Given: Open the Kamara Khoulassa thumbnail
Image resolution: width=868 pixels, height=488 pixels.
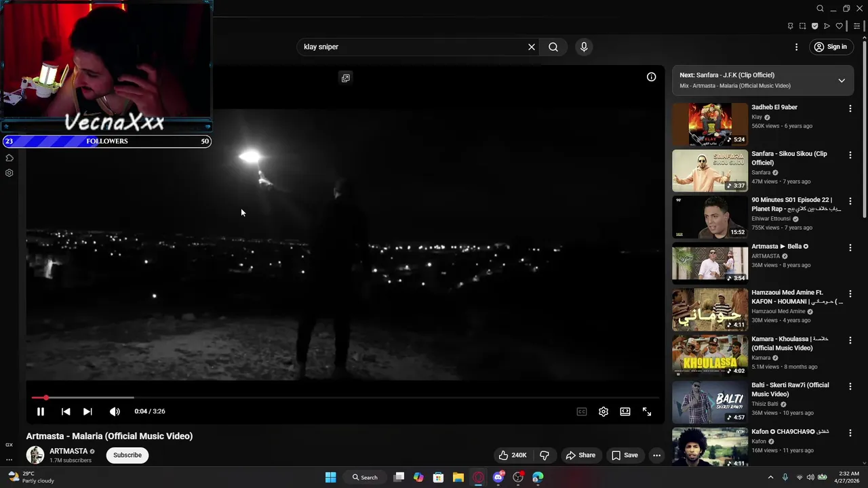Looking at the screenshot, I should click(710, 356).
